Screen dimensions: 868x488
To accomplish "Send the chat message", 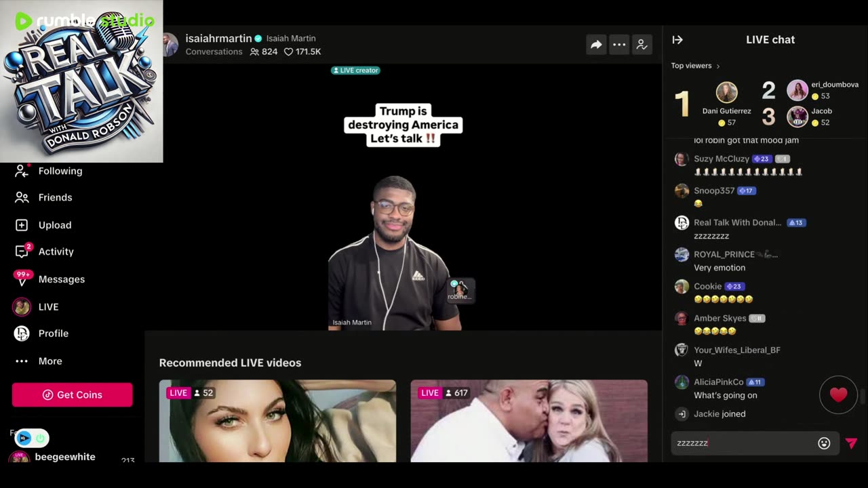I will [851, 443].
